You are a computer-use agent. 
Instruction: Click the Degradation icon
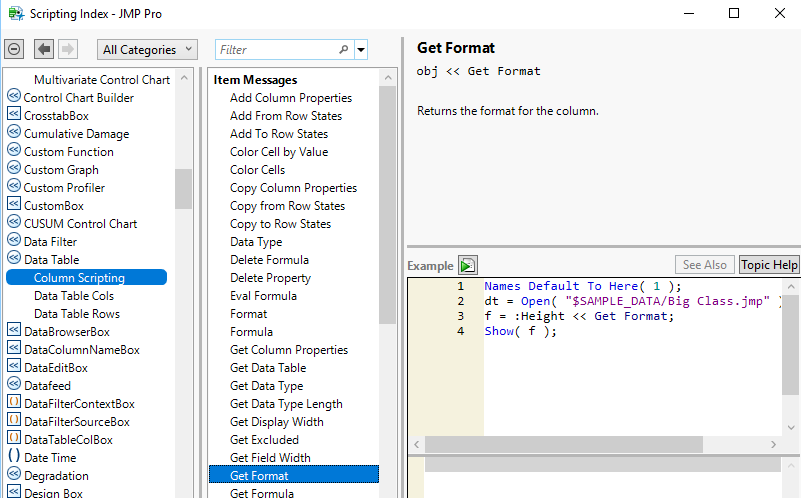14,473
